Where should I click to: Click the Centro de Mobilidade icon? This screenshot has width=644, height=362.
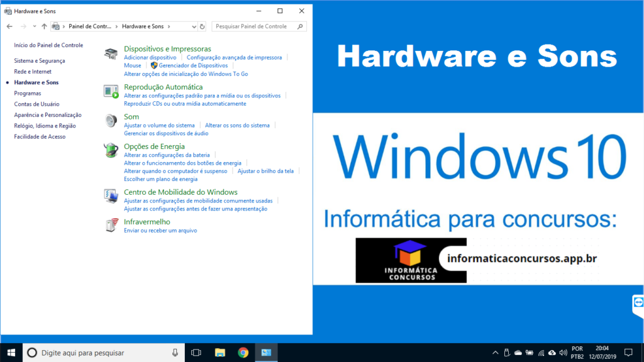(111, 196)
